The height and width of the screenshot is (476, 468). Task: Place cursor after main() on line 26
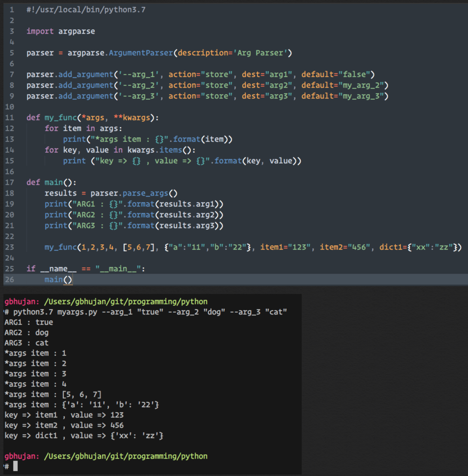(72, 279)
